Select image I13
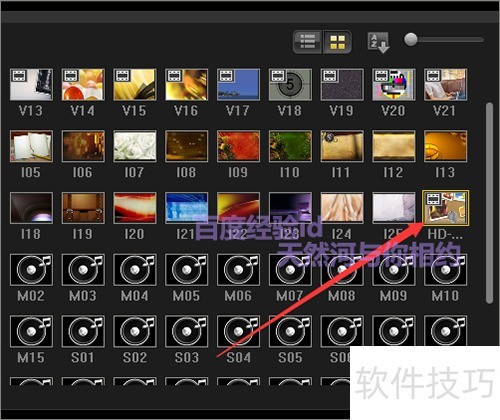 pos(445,146)
